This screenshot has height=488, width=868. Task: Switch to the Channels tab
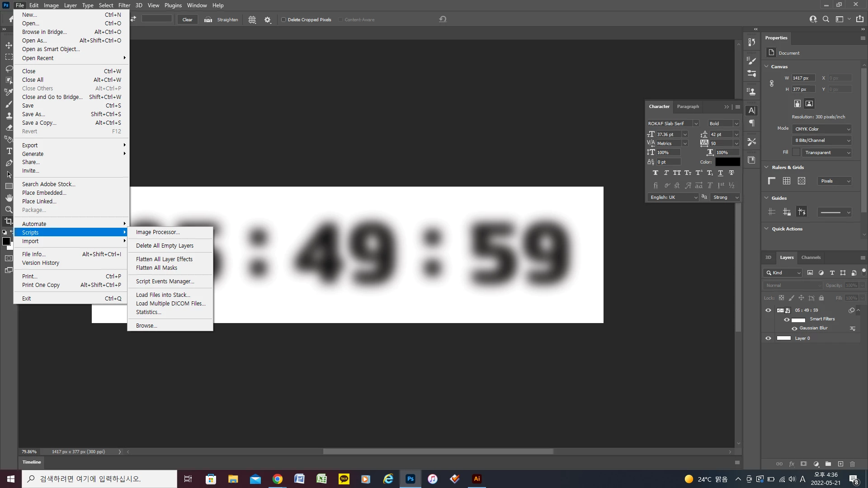coord(811,258)
